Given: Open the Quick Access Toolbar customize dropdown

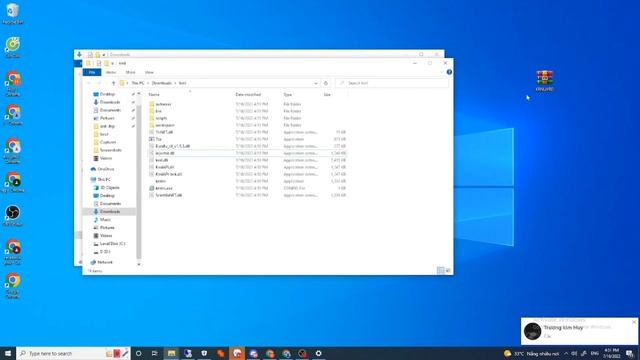Looking at the screenshot, I should (x=113, y=63).
